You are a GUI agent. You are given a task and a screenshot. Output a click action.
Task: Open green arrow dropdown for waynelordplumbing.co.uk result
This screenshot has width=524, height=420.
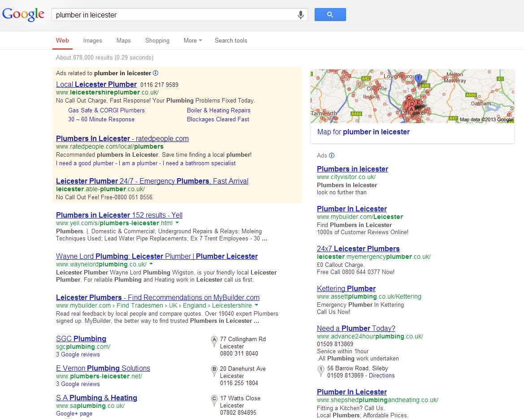pyautogui.click(x=151, y=264)
